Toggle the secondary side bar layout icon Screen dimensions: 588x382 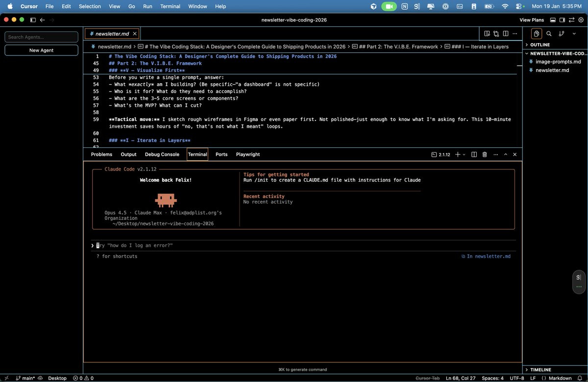tap(562, 20)
